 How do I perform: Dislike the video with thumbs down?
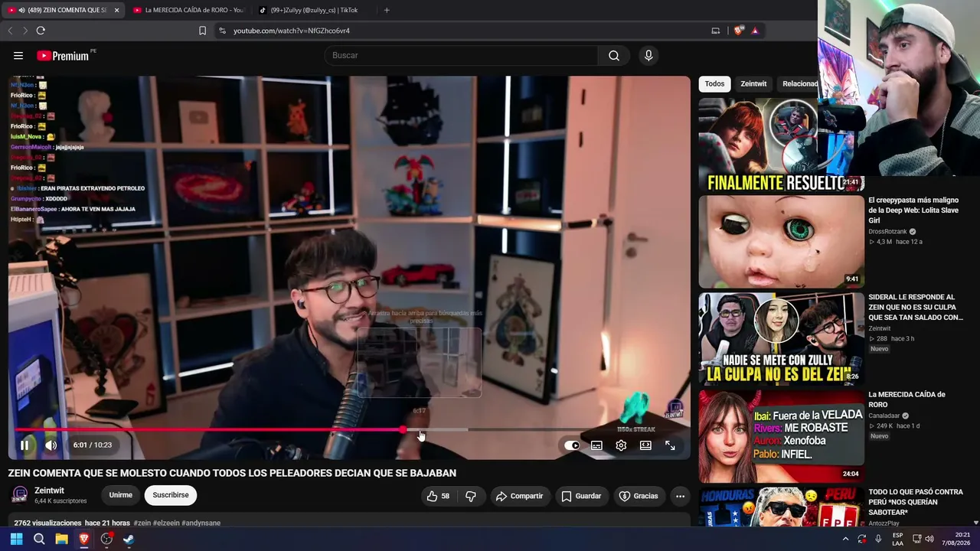point(471,496)
